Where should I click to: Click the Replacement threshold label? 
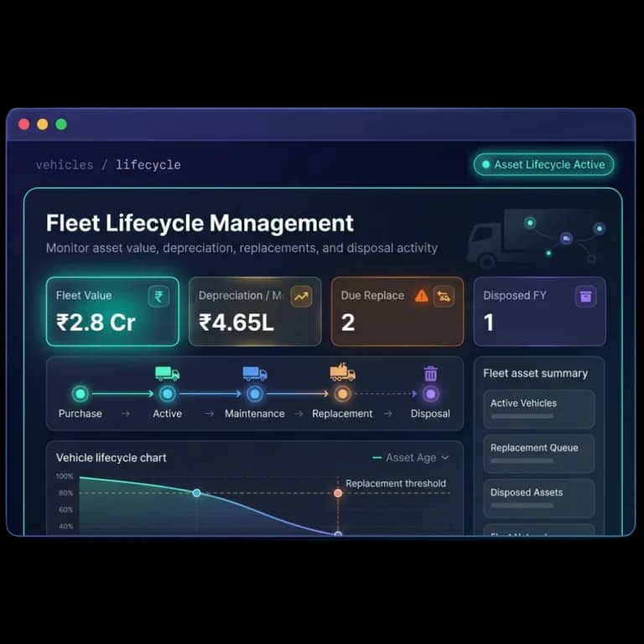pos(396,483)
